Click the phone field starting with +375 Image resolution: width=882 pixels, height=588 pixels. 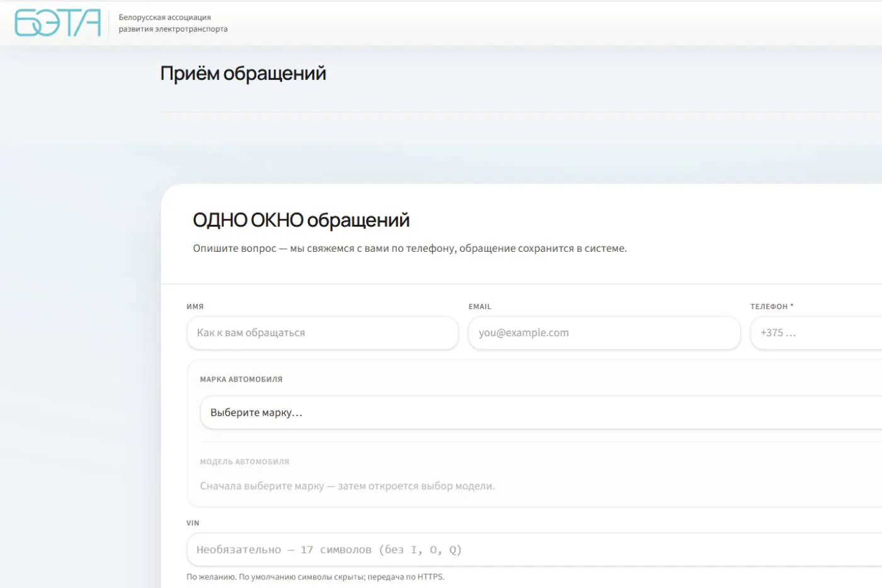pyautogui.click(x=816, y=333)
